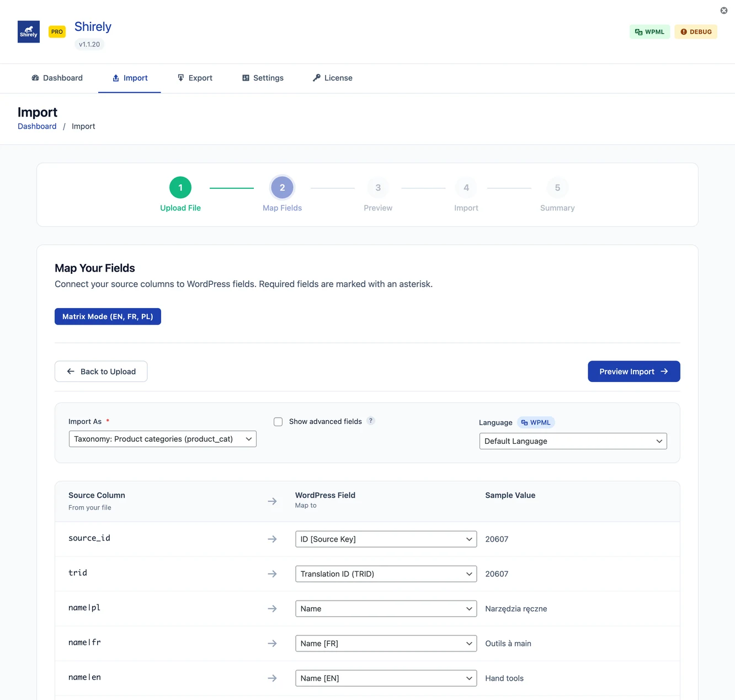This screenshot has height=700, width=735.
Task: Click the arrow icon in name|en row
Action: [272, 678]
